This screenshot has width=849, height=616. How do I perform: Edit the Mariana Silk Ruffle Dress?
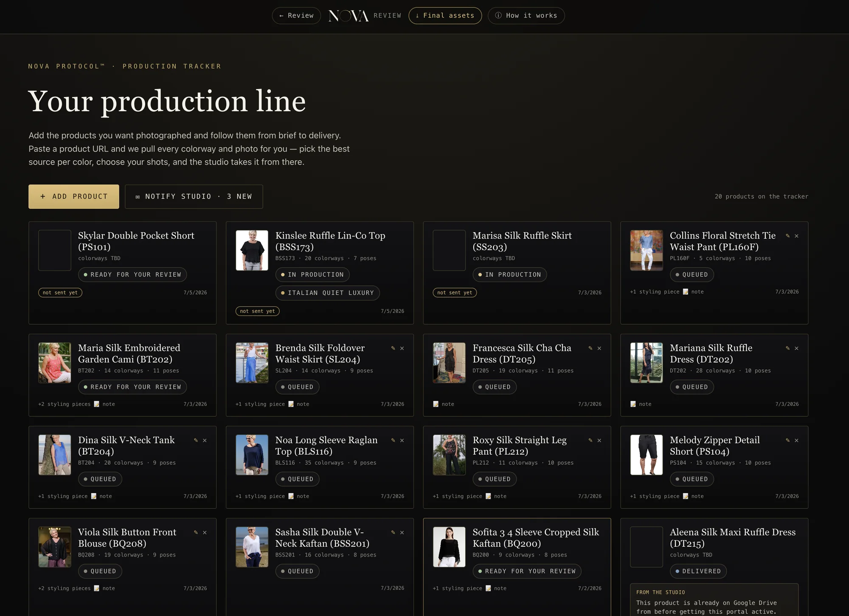point(787,348)
